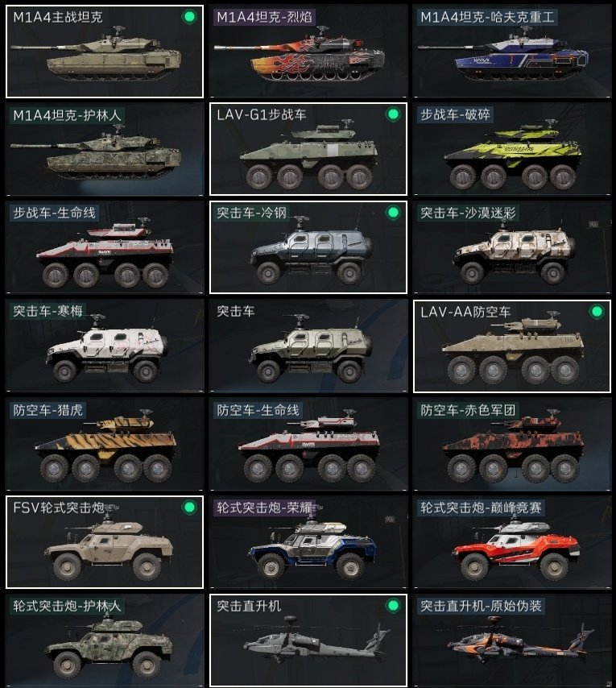Select the 防空车-猎虎 tiger stripe skin
This screenshot has width=616, height=688.
[105, 444]
